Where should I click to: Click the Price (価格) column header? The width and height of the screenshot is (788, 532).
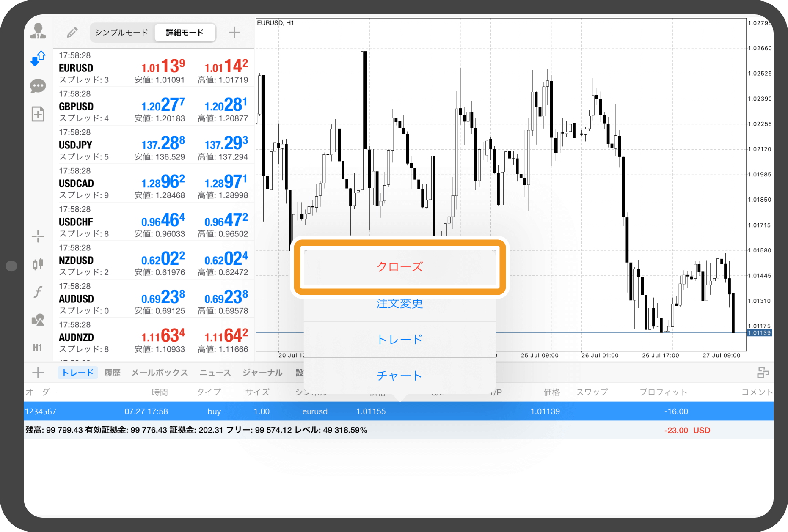(x=552, y=392)
